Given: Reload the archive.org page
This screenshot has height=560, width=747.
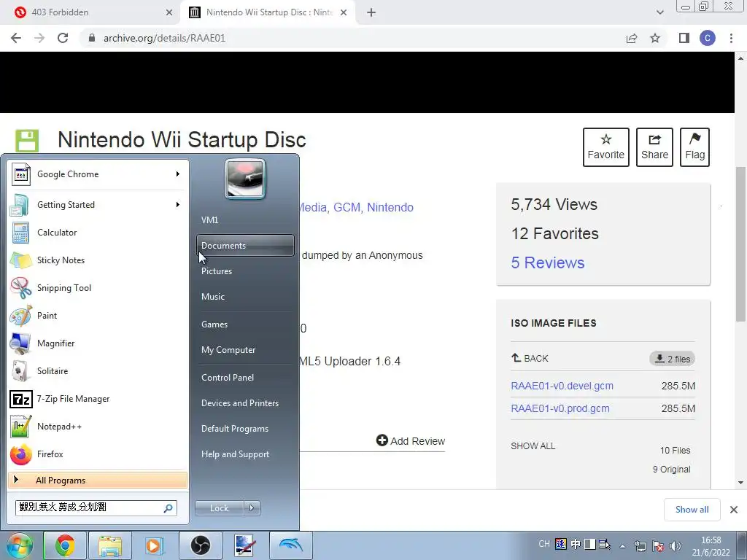Looking at the screenshot, I should pos(63,38).
